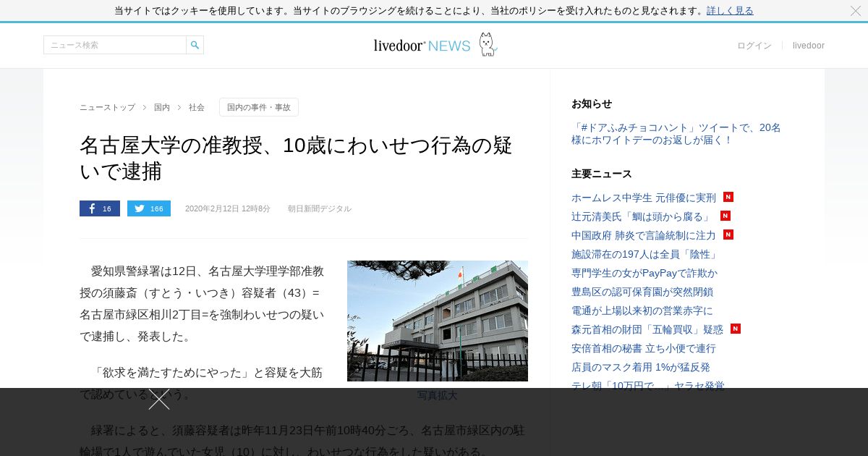
Task: Read 安倍首相の秘書 立ち小便で連行
Action: 644,348
